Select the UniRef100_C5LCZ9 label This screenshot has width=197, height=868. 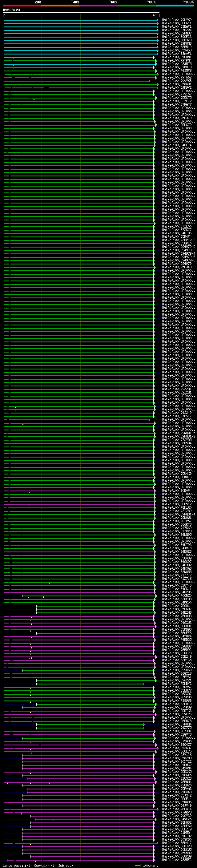tap(176, 125)
